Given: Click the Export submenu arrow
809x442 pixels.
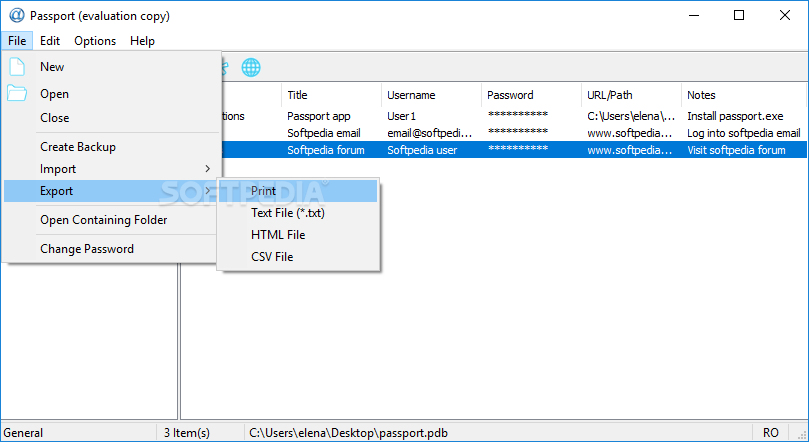Looking at the screenshot, I should pyautogui.click(x=207, y=191).
